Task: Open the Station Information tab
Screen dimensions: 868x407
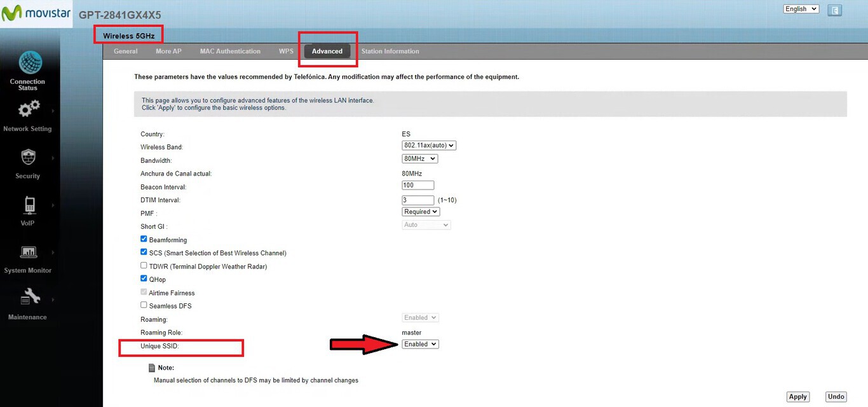Action: coord(390,51)
